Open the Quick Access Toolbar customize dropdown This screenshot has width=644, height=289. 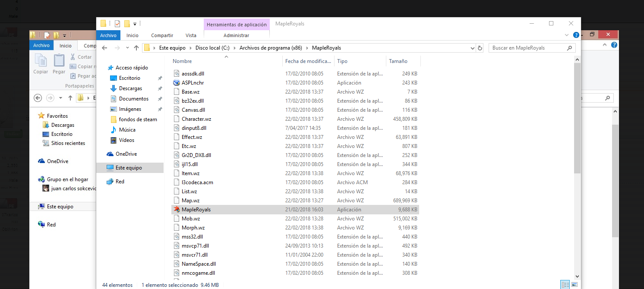click(x=135, y=24)
